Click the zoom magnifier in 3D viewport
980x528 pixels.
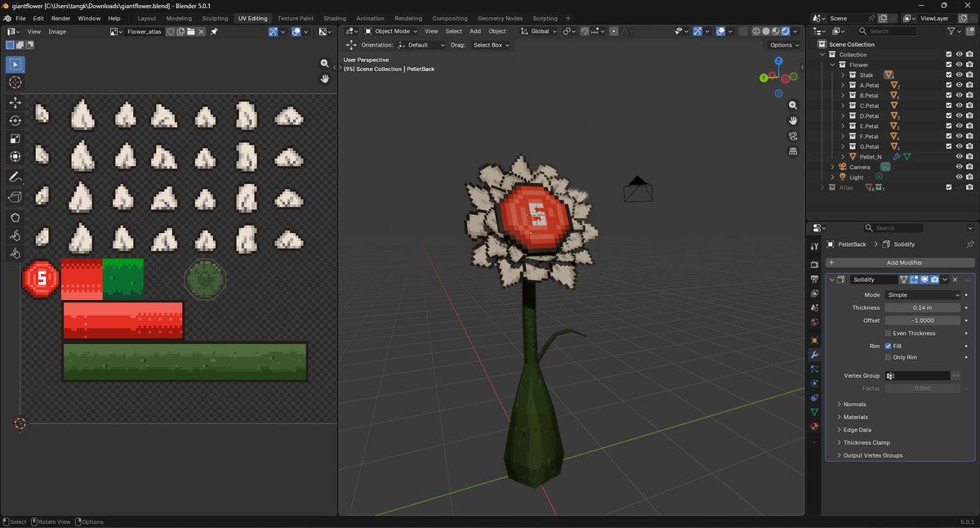click(x=793, y=105)
